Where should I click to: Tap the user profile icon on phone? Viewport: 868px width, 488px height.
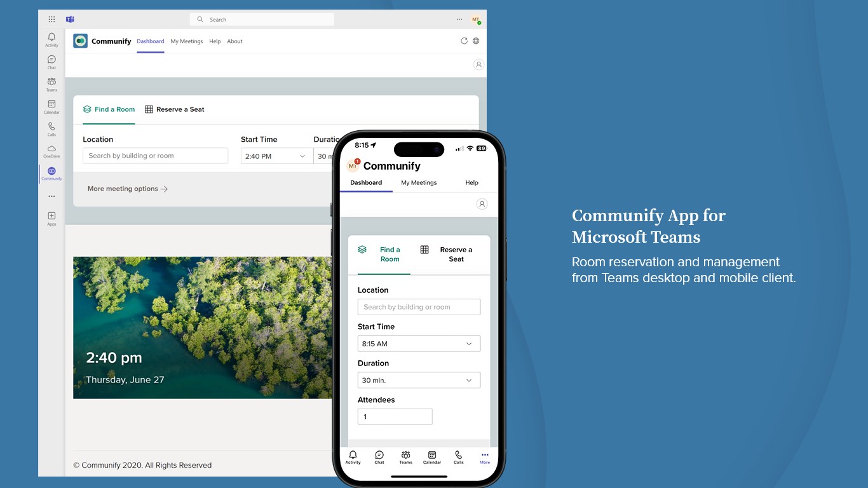(x=482, y=204)
